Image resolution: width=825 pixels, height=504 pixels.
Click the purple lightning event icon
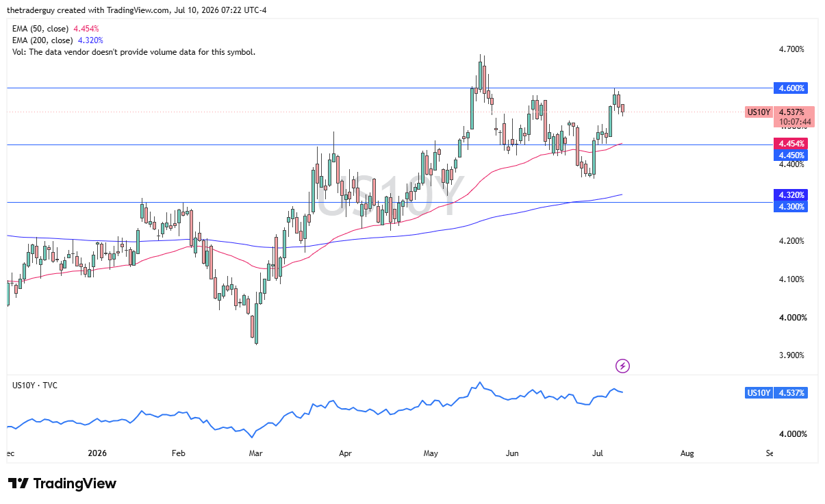coord(622,366)
